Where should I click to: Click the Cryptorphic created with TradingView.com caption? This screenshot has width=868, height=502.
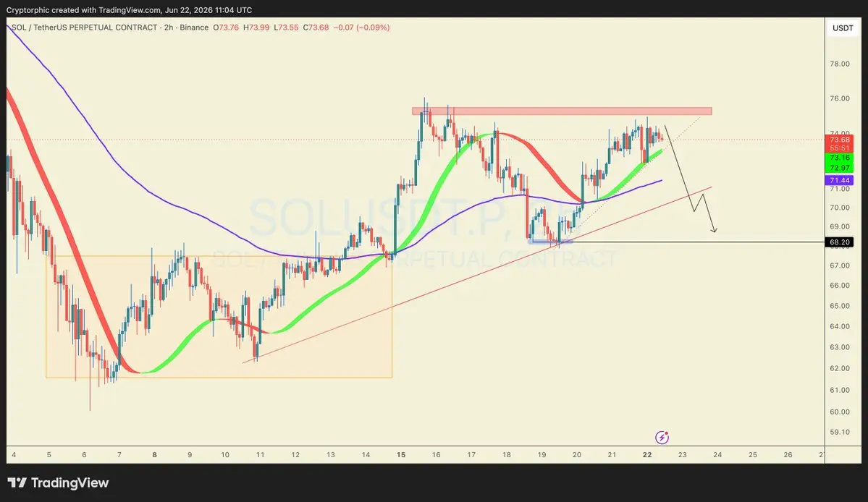pyautogui.click(x=129, y=10)
